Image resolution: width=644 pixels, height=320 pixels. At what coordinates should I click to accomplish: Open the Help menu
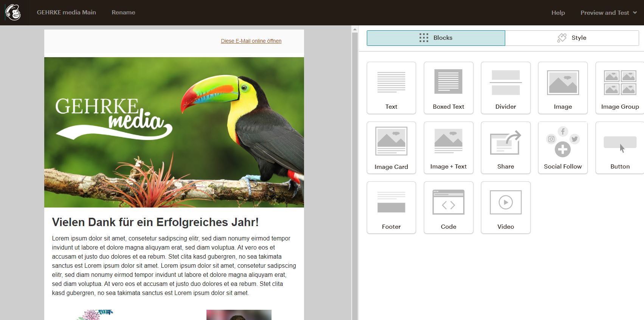[558, 12]
